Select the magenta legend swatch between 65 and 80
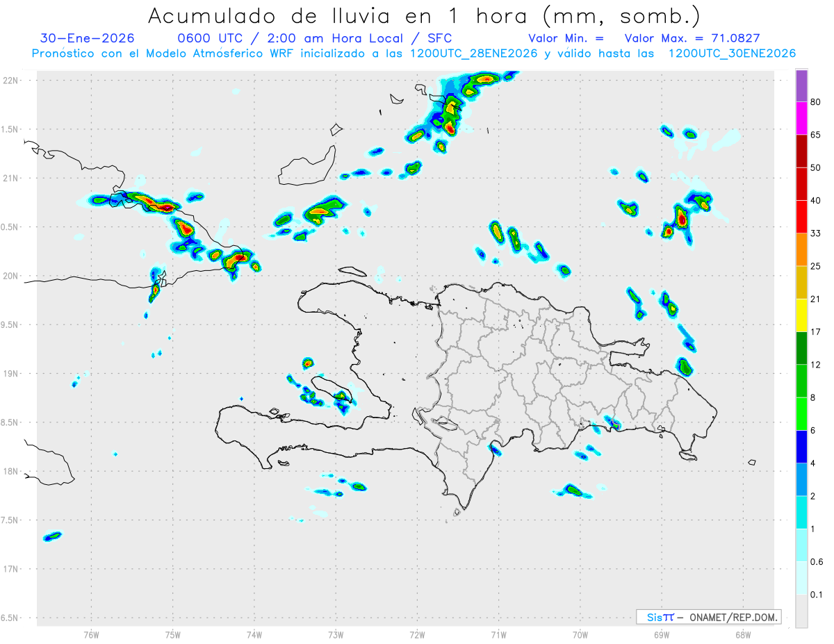 [801, 118]
